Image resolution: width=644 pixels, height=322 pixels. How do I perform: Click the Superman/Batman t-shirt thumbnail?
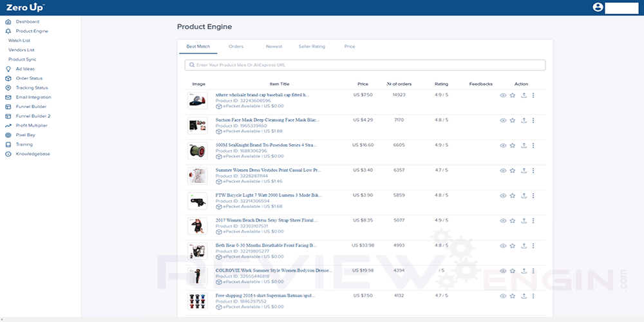click(198, 301)
